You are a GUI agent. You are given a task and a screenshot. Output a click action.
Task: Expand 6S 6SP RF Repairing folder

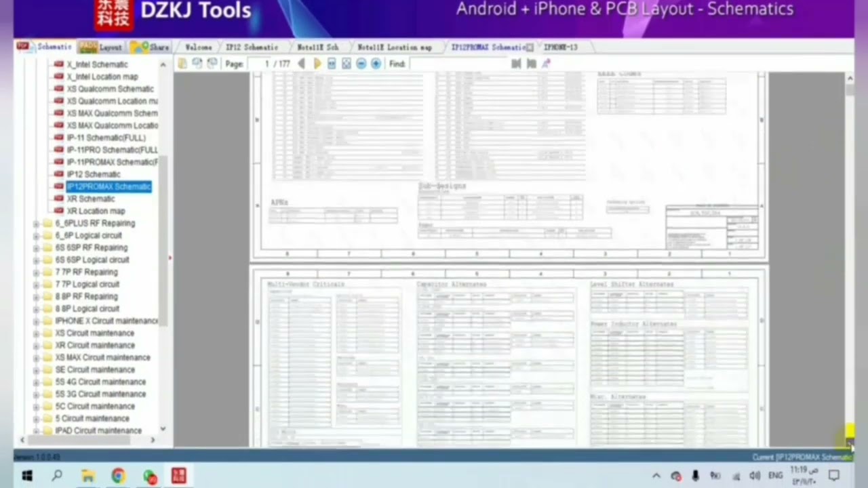pyautogui.click(x=36, y=248)
